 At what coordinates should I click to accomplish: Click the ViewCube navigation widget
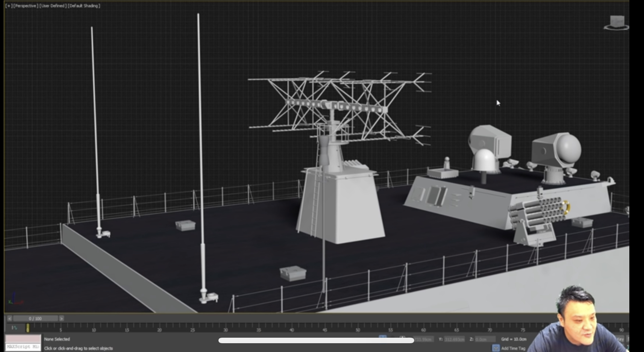click(x=617, y=23)
